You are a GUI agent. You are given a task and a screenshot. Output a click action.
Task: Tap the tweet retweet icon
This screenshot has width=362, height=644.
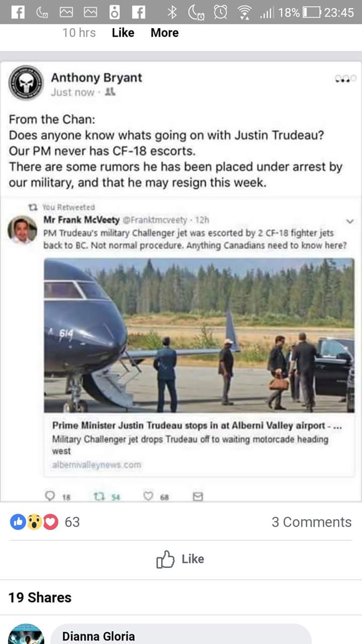99,497
